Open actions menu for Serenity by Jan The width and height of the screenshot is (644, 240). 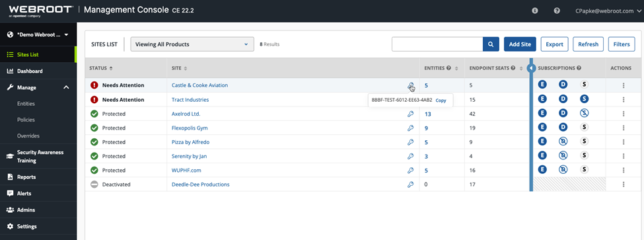pyautogui.click(x=624, y=156)
